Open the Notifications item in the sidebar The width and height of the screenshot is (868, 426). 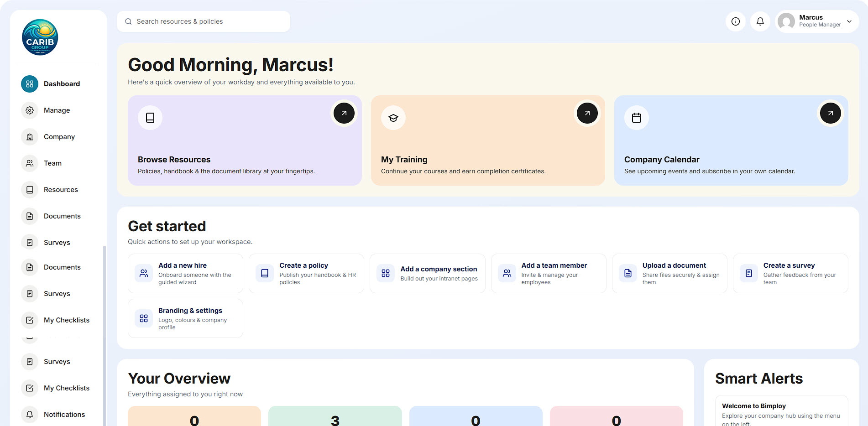click(x=56, y=415)
